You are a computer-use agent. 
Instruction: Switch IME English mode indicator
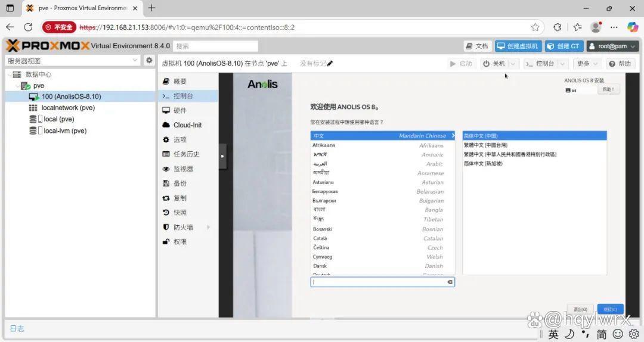click(x=553, y=334)
